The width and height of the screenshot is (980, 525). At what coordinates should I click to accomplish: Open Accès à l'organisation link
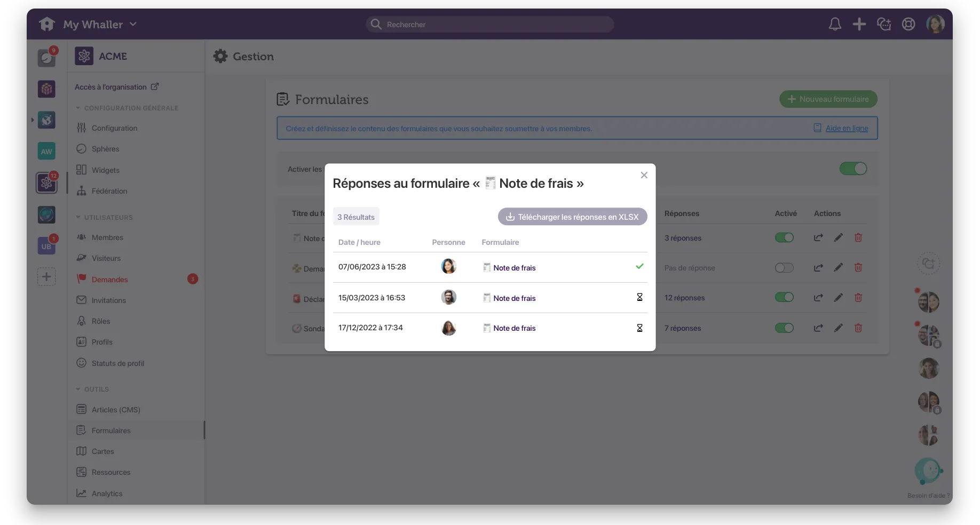click(x=116, y=87)
